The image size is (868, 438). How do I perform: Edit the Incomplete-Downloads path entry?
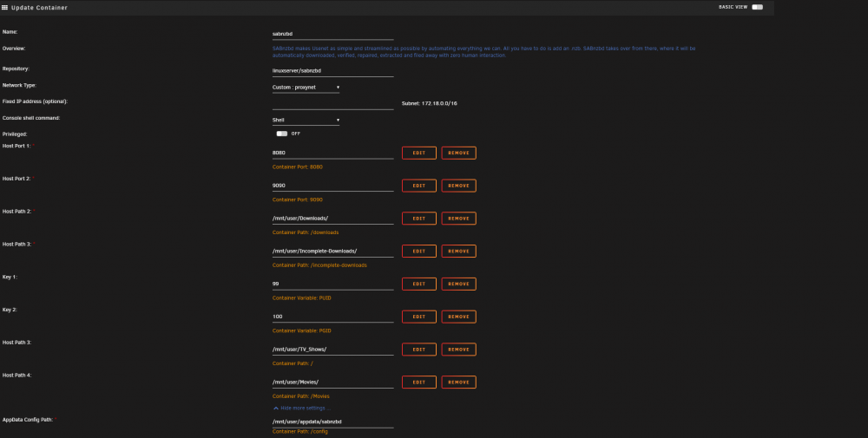pos(419,251)
